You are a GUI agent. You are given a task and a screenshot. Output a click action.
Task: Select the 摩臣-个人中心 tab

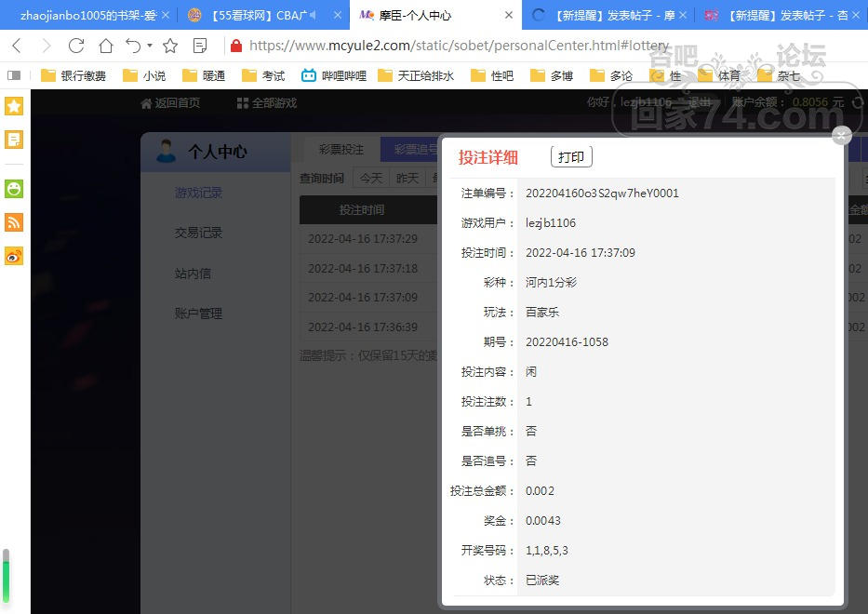[435, 15]
